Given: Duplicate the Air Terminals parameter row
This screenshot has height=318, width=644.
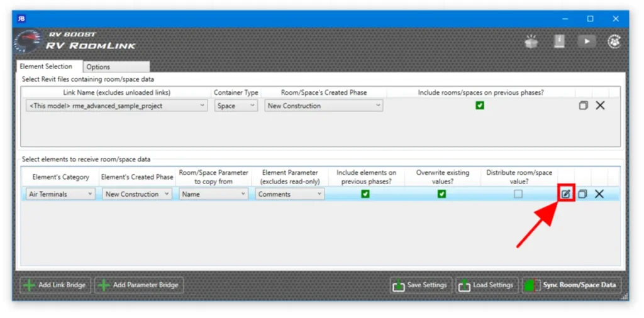Looking at the screenshot, I should point(582,194).
